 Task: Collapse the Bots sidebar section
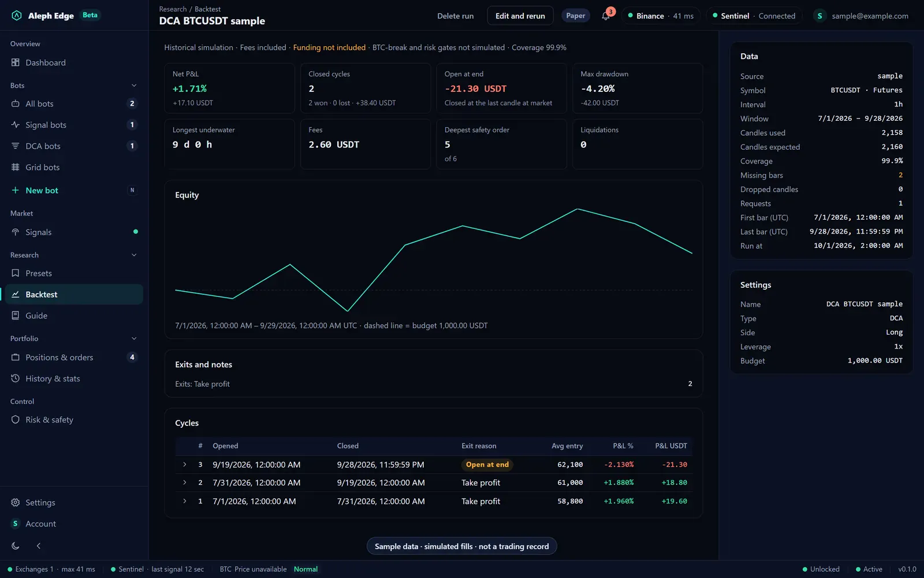pyautogui.click(x=134, y=86)
